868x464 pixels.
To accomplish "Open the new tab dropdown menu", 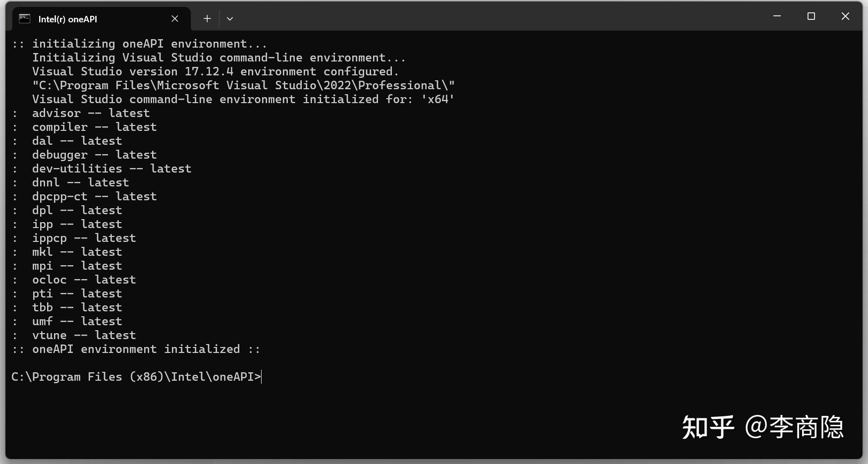I will 229,18.
